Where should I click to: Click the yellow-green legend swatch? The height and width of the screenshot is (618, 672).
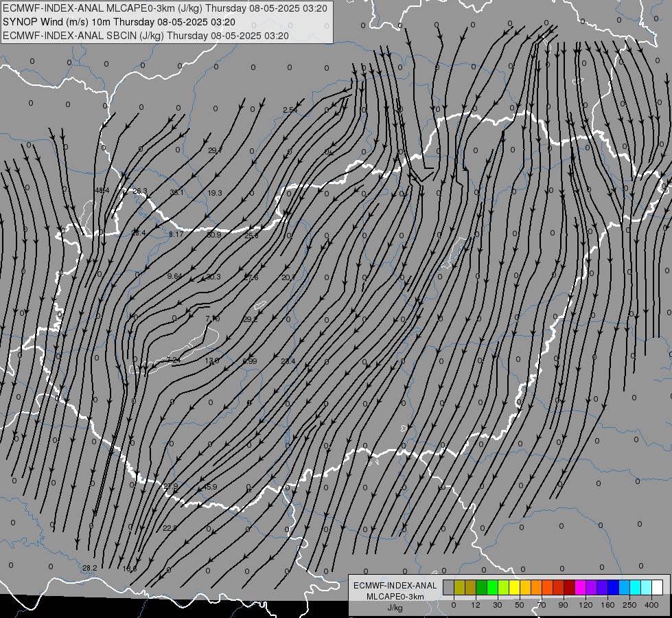[503, 587]
